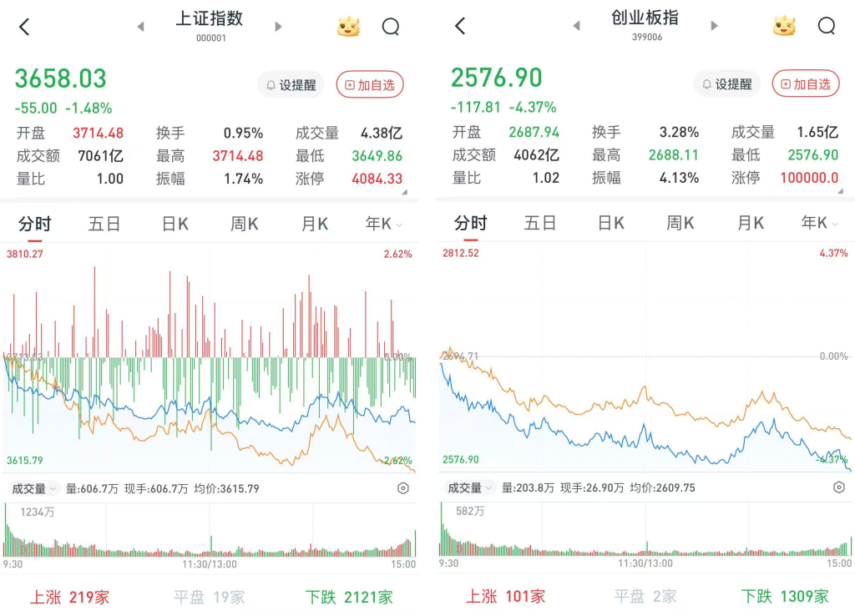Add 创业板指 to watchlist 加自选
The width and height of the screenshot is (855, 616).
coord(806,84)
